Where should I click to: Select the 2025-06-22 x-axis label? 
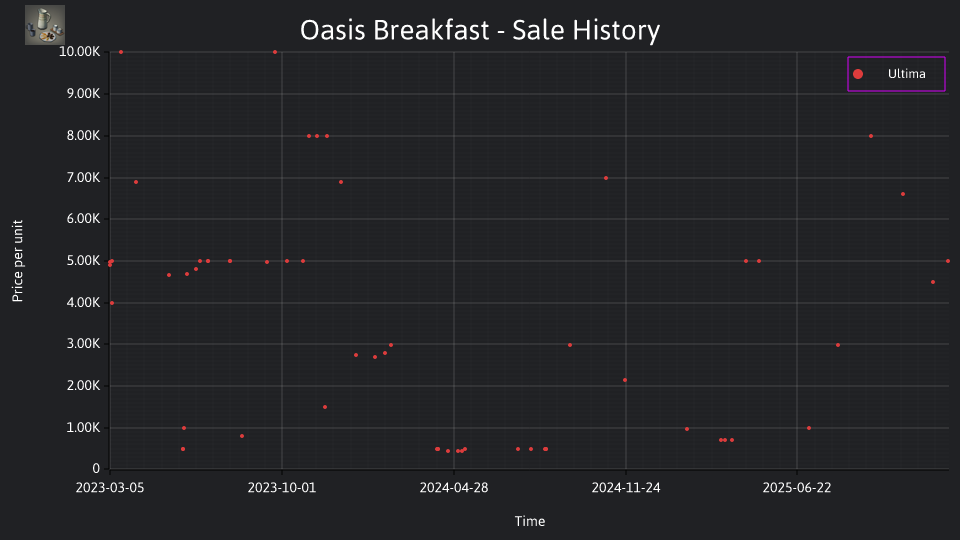[797, 488]
